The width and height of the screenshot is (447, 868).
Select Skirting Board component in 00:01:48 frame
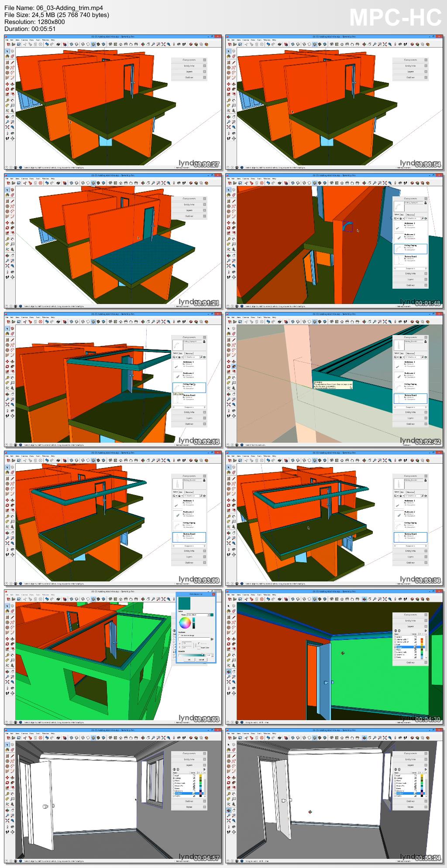pyautogui.click(x=410, y=260)
